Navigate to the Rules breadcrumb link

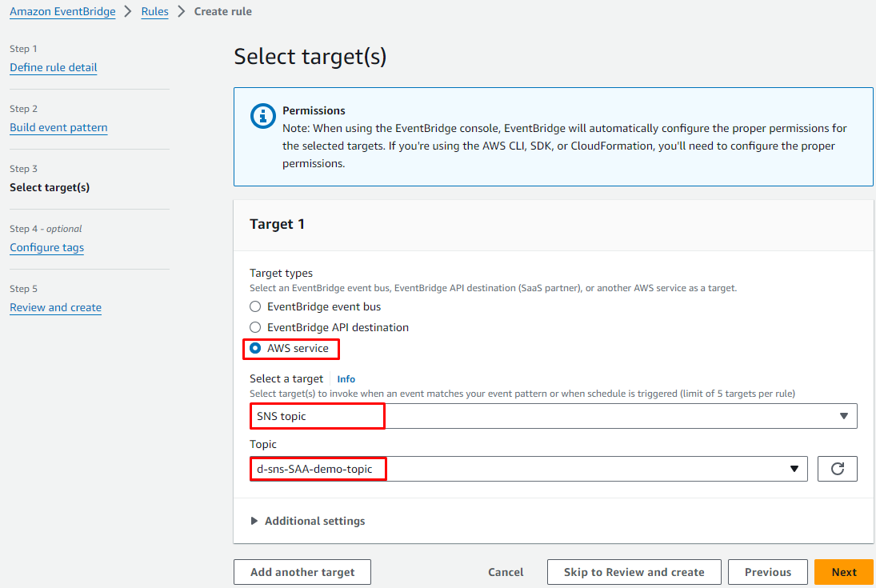(154, 11)
